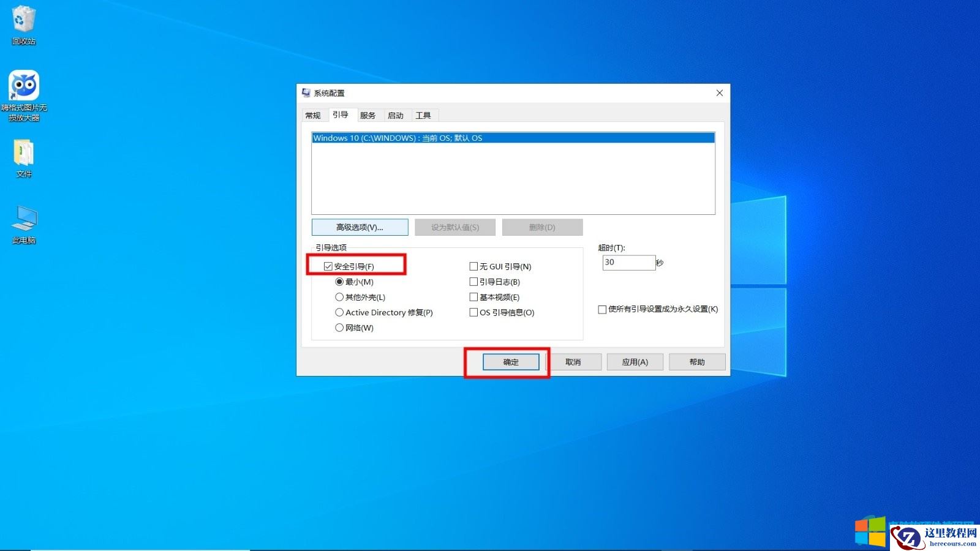Viewport: 980px width, 551px height.
Task: Enable the 基本视频(E) checkbox
Action: coord(473,297)
